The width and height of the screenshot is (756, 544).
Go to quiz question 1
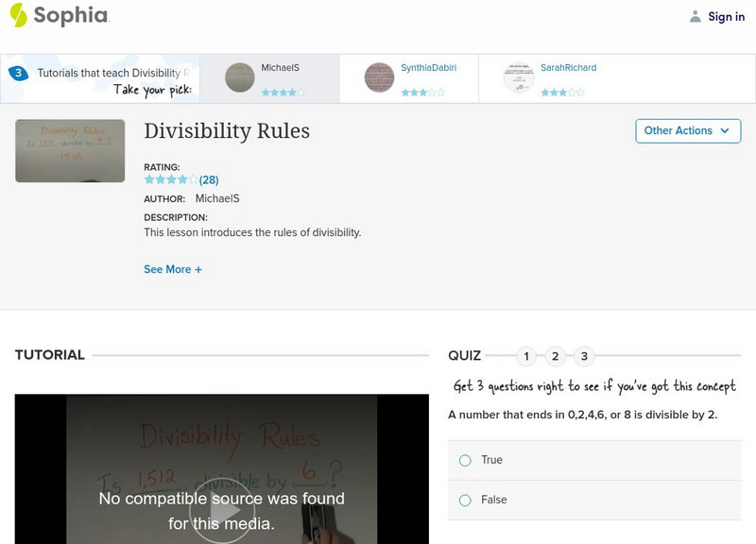[x=526, y=357]
